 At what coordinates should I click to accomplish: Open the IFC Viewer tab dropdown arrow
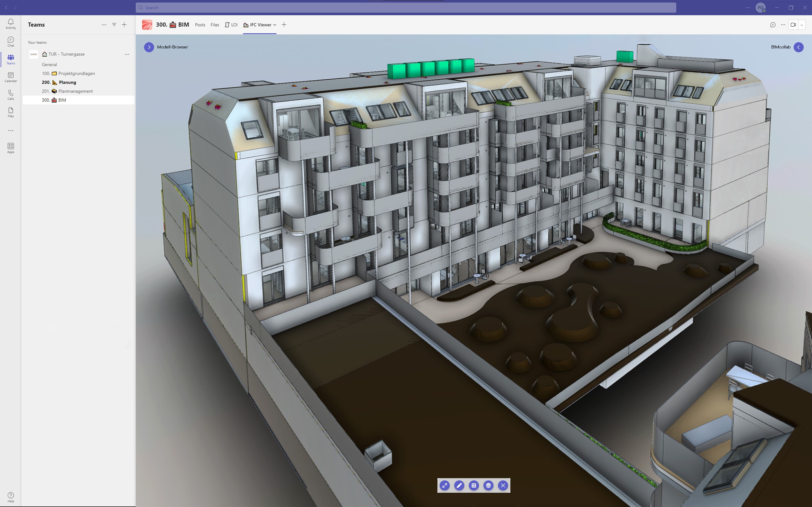click(x=275, y=25)
